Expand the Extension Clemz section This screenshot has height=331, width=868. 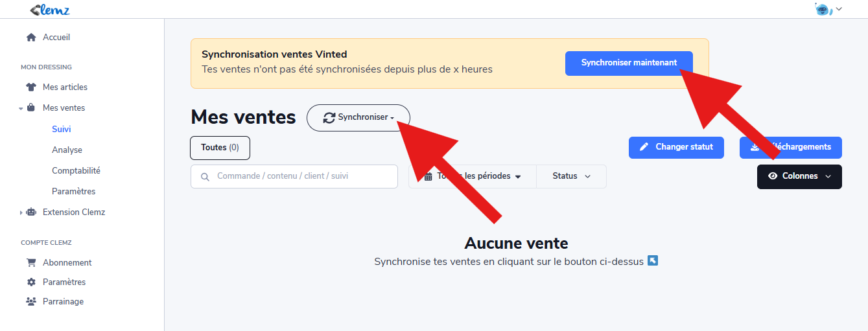(x=21, y=212)
